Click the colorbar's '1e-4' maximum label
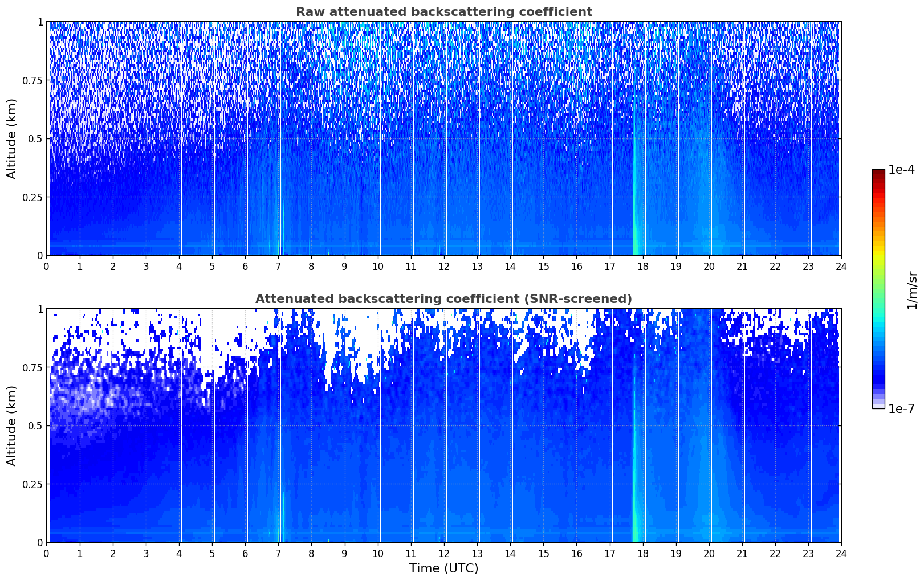The height and width of the screenshot is (581, 924). [901, 170]
